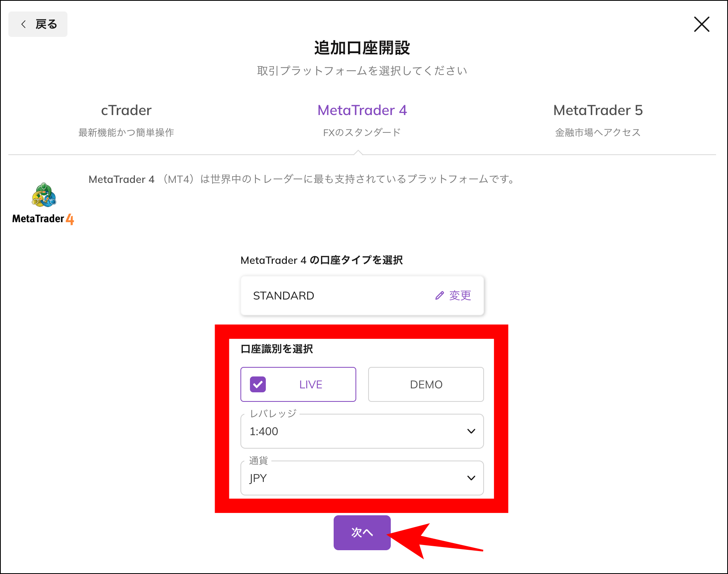The image size is (728, 574).
Task: Click the MetaTrader 4 logo image
Action: click(x=43, y=204)
